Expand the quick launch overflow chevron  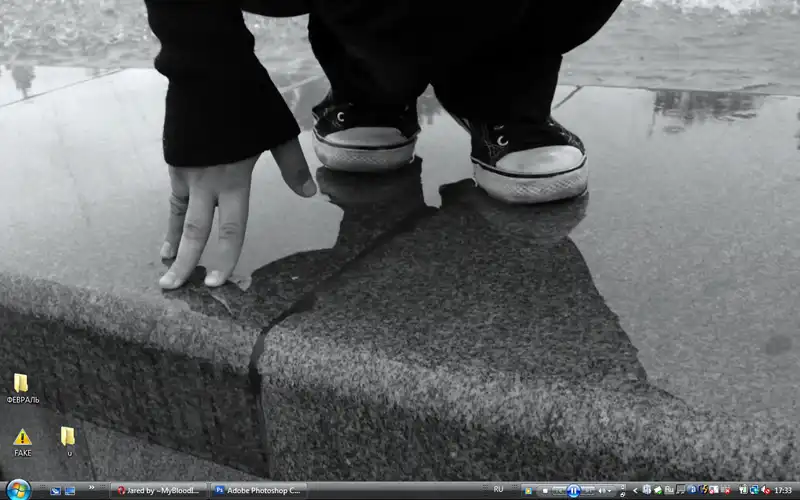click(x=91, y=488)
